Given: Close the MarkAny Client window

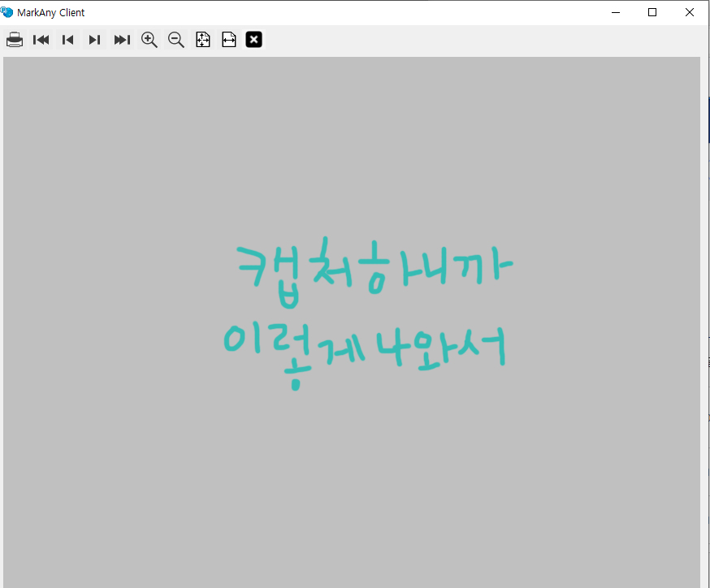Looking at the screenshot, I should tap(689, 12).
